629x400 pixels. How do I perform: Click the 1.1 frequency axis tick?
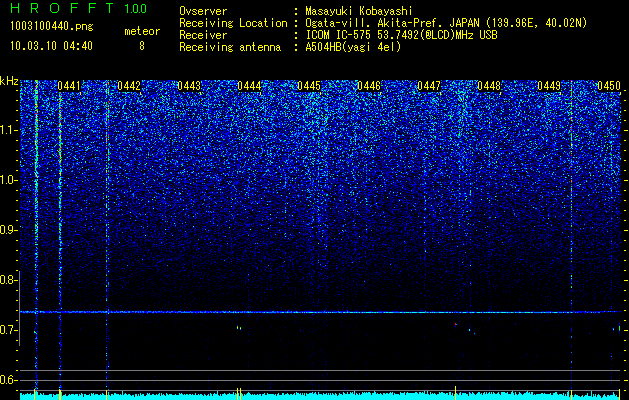[8, 130]
